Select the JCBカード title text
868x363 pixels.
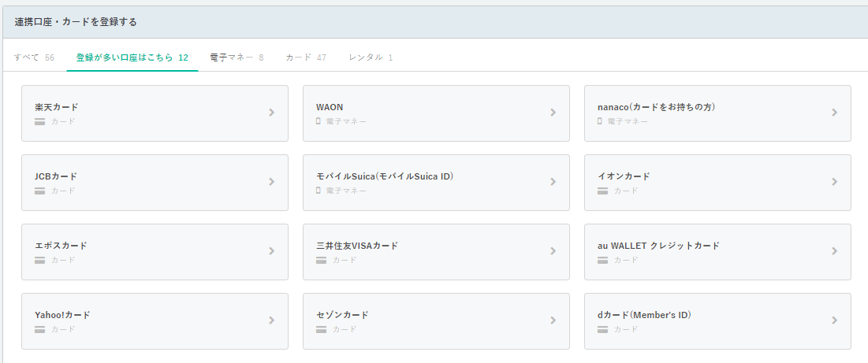click(x=56, y=177)
